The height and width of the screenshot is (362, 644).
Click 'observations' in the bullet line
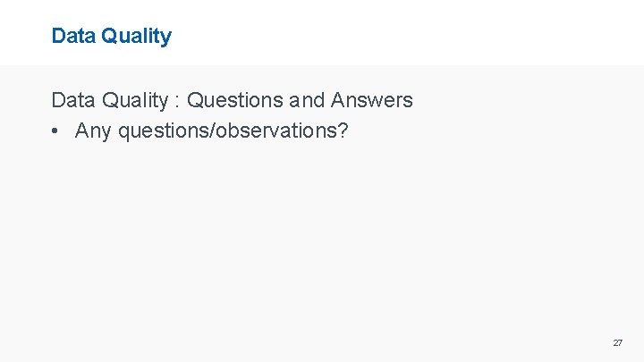pyautogui.click(x=278, y=130)
